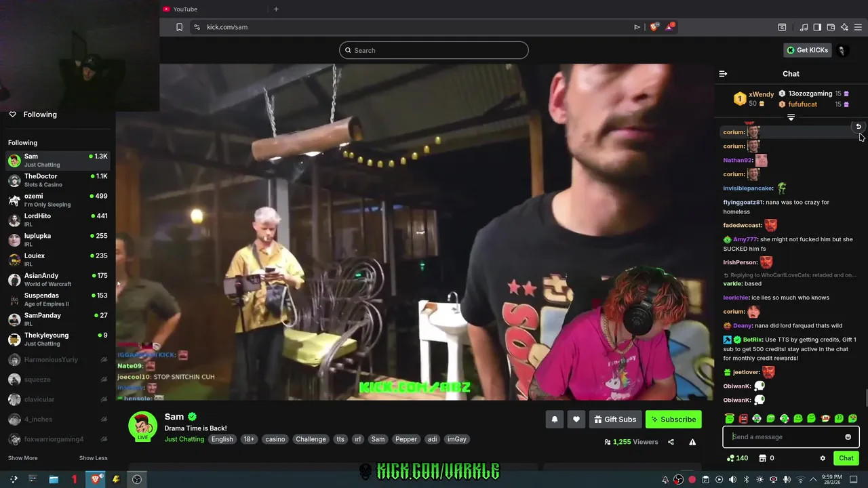Click the share icon next to viewer count

(671, 442)
